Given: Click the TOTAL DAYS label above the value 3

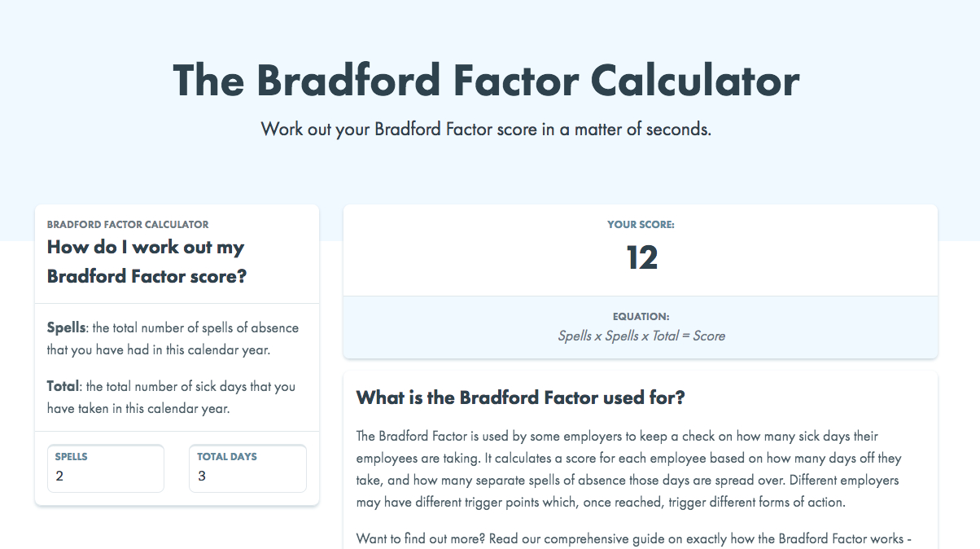Looking at the screenshot, I should point(227,457).
